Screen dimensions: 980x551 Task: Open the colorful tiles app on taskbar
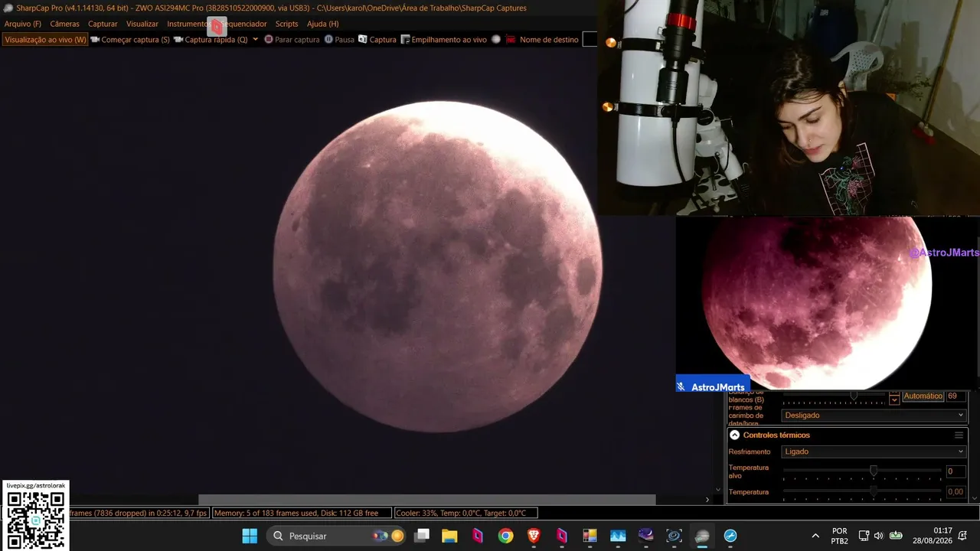pos(590,536)
